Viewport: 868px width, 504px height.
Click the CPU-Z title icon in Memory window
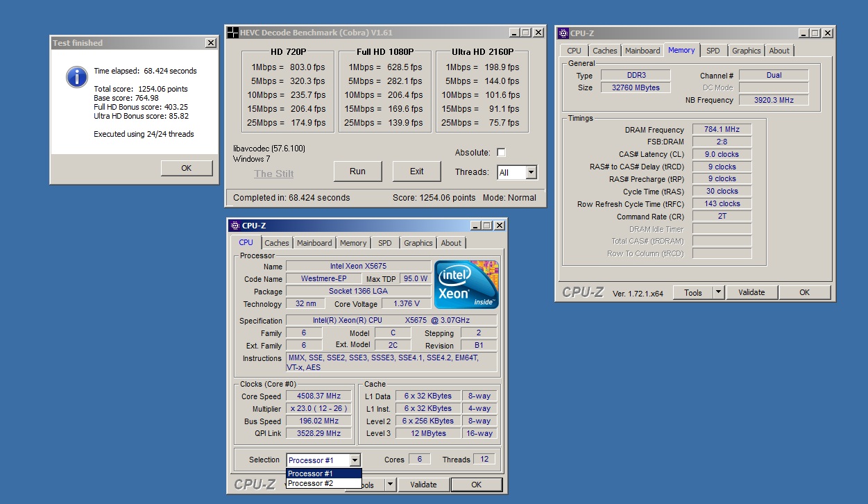click(x=564, y=33)
